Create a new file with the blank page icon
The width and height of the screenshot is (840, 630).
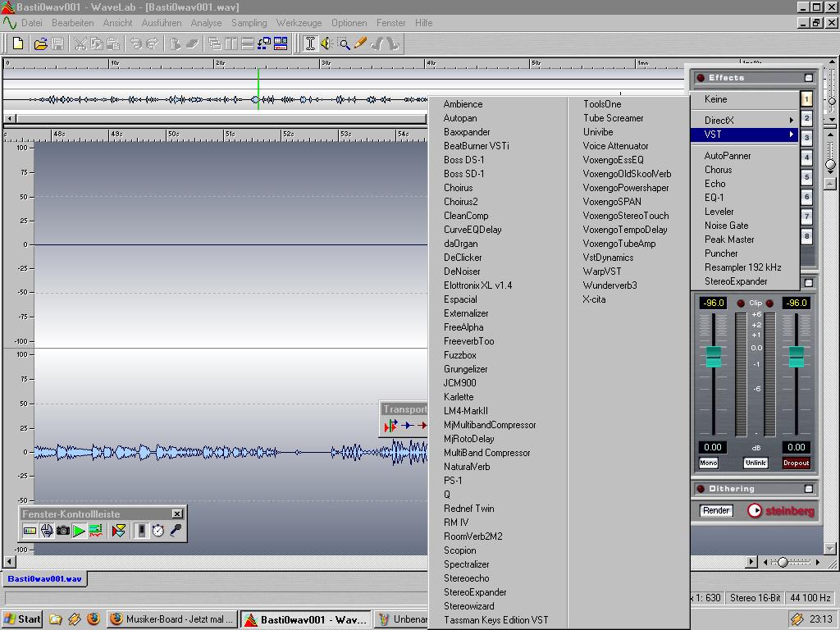click(x=18, y=43)
